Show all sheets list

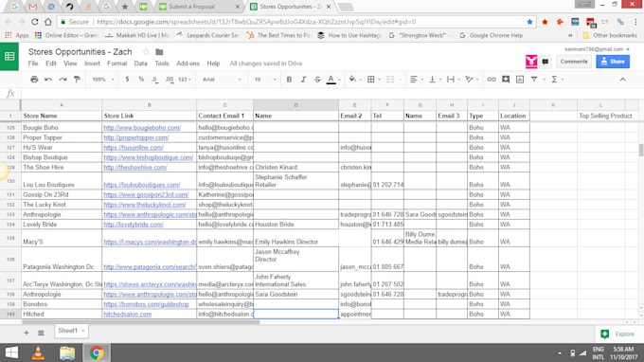pos(41,333)
